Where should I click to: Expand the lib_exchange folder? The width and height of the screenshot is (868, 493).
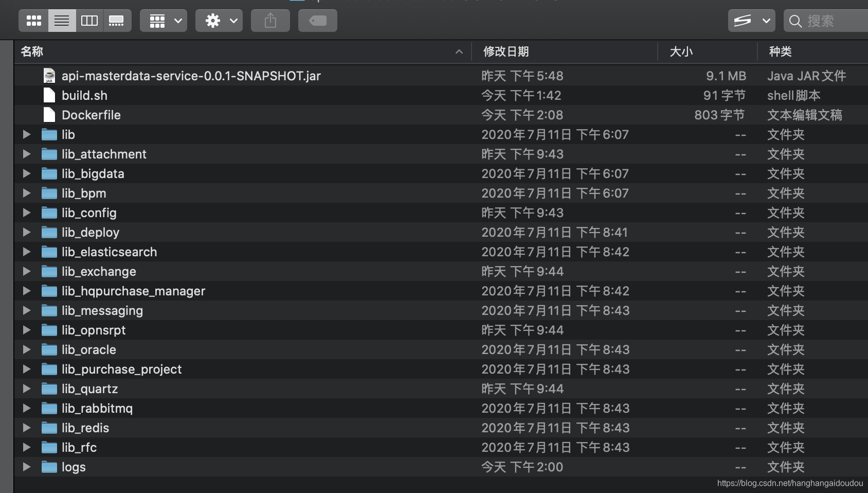(x=27, y=271)
